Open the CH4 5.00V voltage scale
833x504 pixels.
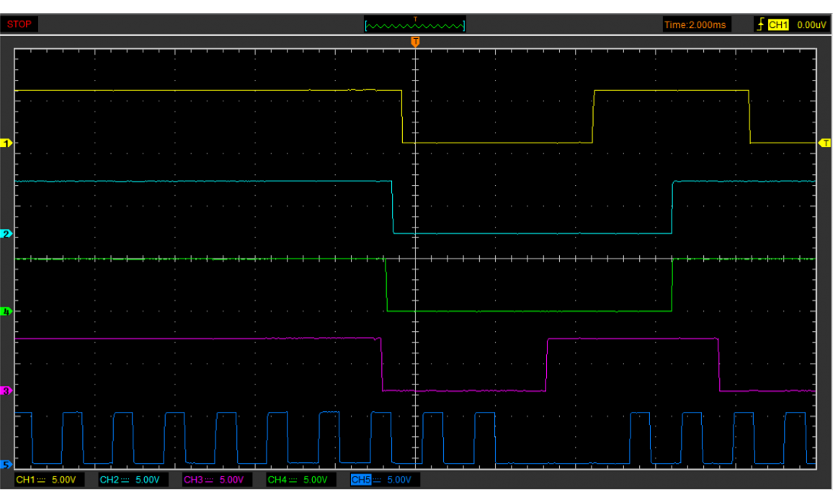(x=297, y=480)
